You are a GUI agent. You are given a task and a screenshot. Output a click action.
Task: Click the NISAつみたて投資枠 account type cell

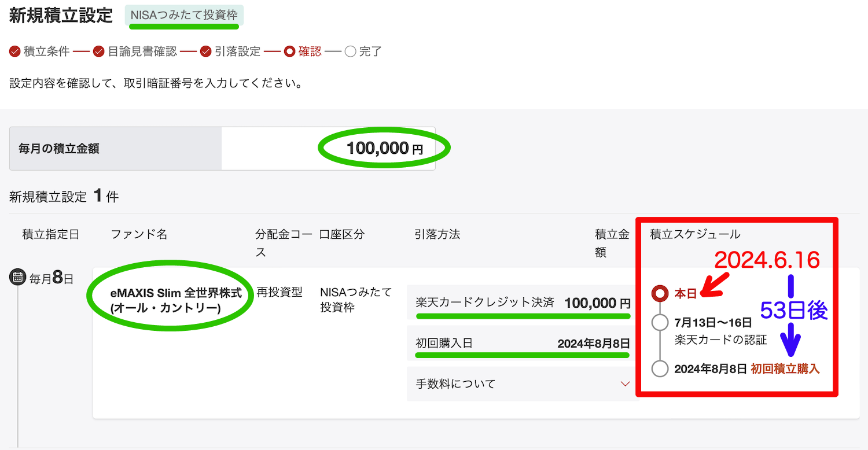click(x=356, y=300)
